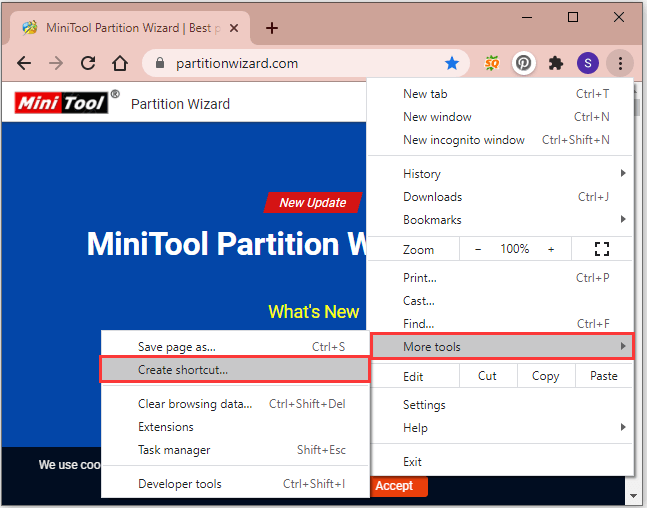Increase zoom with the plus button
The image size is (647, 508).
550,249
